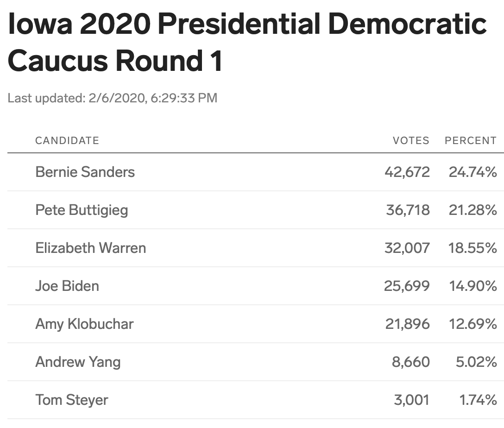Click Amy Klobuchar's 21,896 vote count

point(407,324)
